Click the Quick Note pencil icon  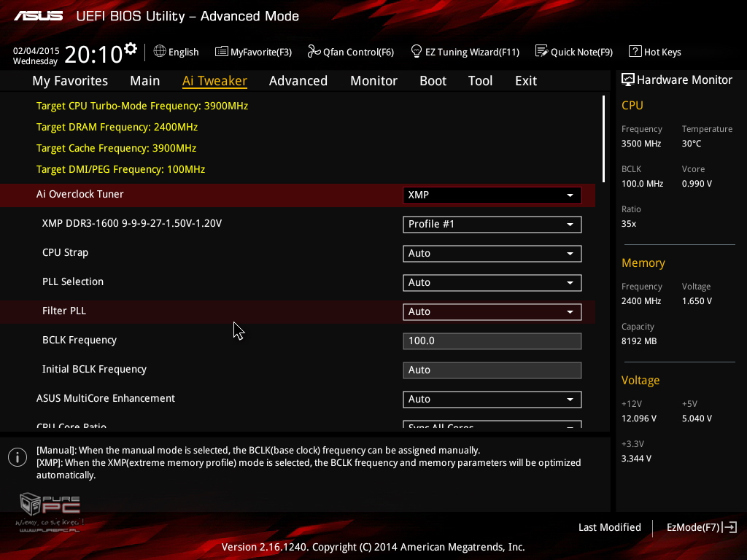tap(542, 51)
